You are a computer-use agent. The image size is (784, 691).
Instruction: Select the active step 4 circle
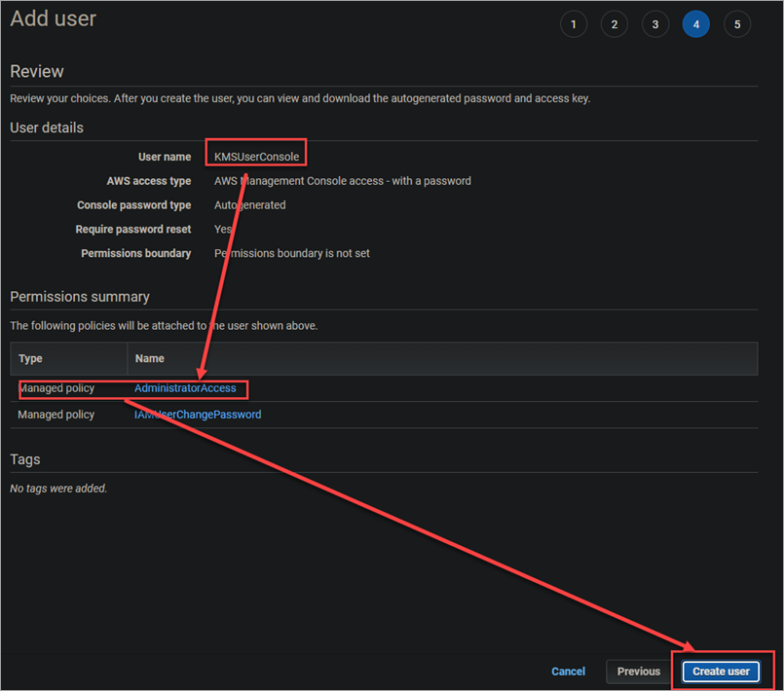click(696, 24)
